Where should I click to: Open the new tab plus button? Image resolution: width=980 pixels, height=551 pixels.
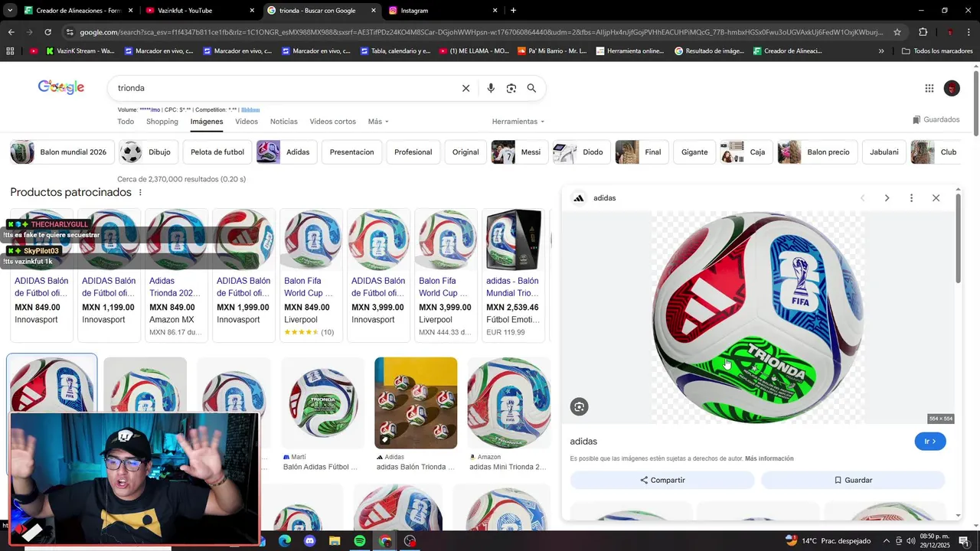(x=513, y=11)
